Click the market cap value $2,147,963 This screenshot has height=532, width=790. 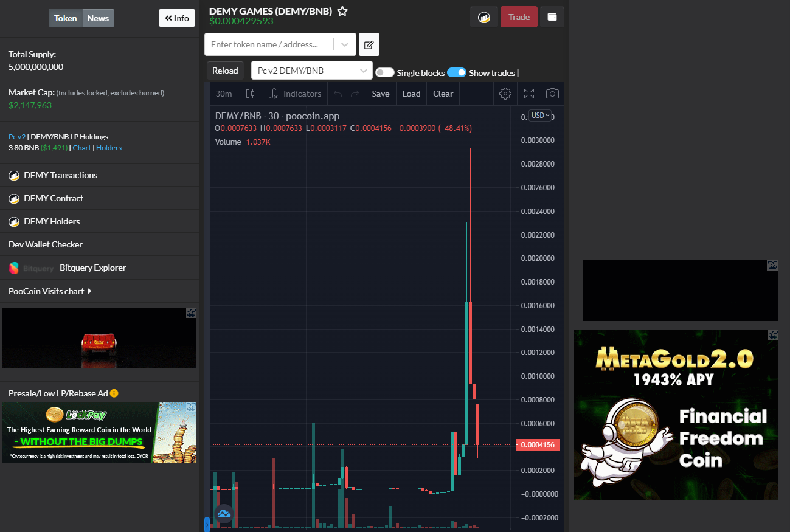pyautogui.click(x=30, y=105)
